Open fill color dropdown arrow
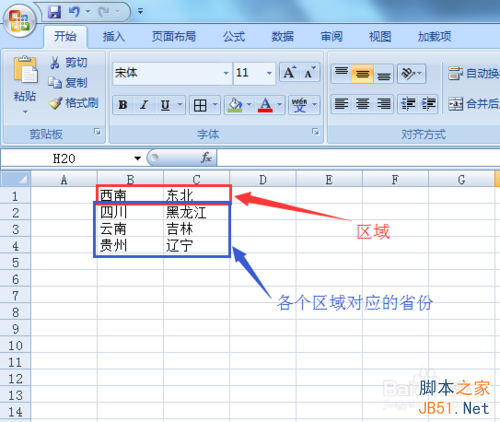 point(249,105)
